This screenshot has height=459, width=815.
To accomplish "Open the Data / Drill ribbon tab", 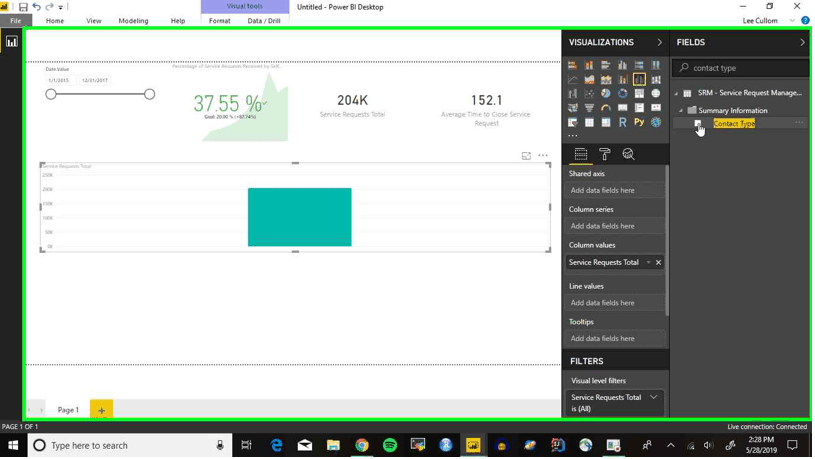I will [264, 21].
